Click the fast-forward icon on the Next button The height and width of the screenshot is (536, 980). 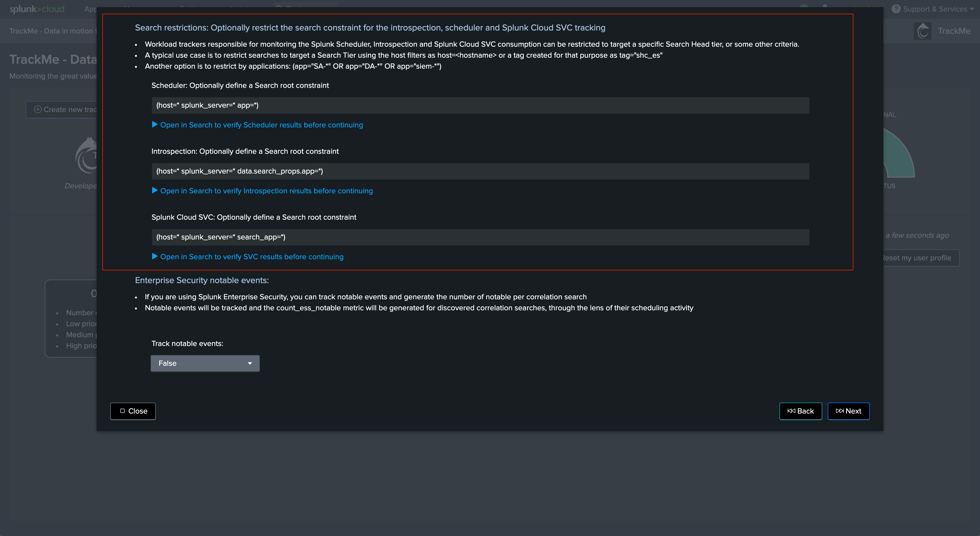pyautogui.click(x=839, y=411)
